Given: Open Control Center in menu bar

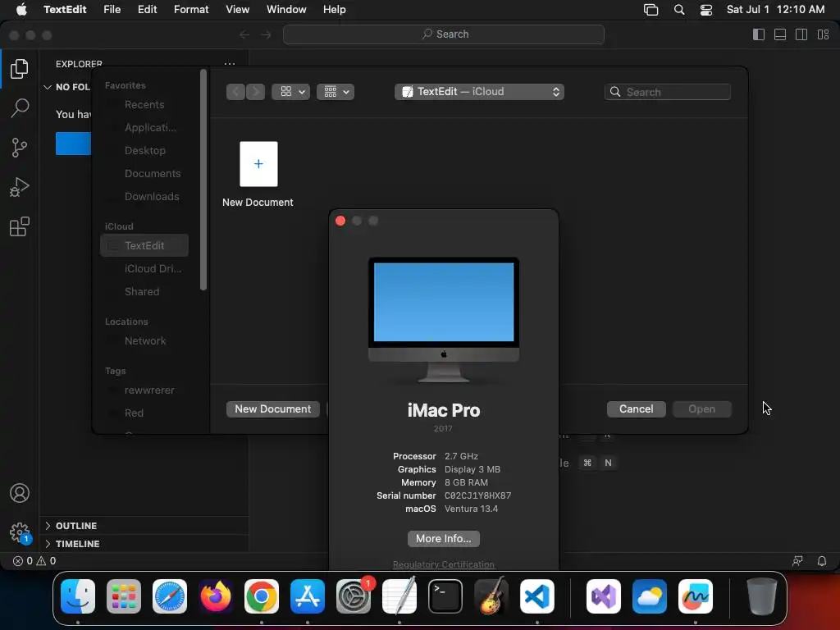Looking at the screenshot, I should point(706,10).
